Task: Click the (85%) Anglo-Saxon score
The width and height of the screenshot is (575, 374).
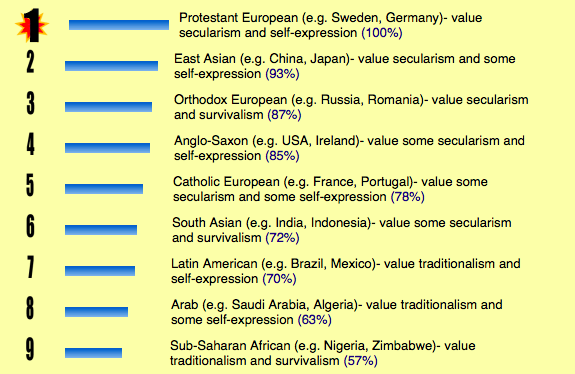Action: pyautogui.click(x=282, y=156)
